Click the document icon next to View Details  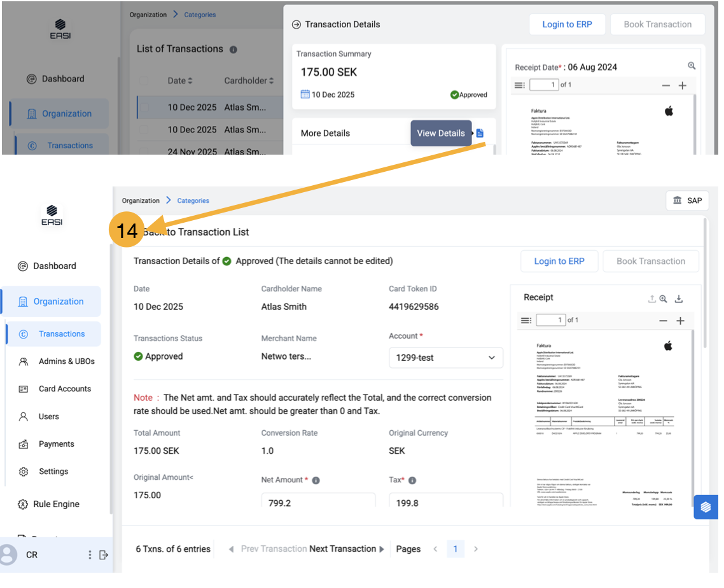pos(480,133)
